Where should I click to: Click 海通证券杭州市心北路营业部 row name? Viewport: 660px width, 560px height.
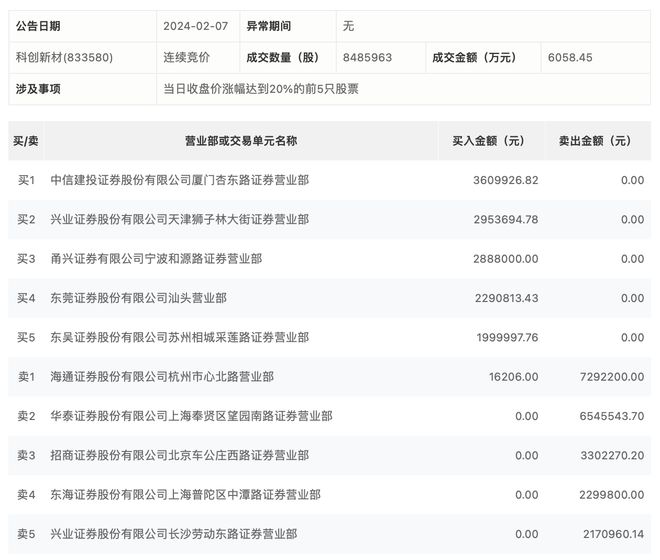(x=162, y=376)
